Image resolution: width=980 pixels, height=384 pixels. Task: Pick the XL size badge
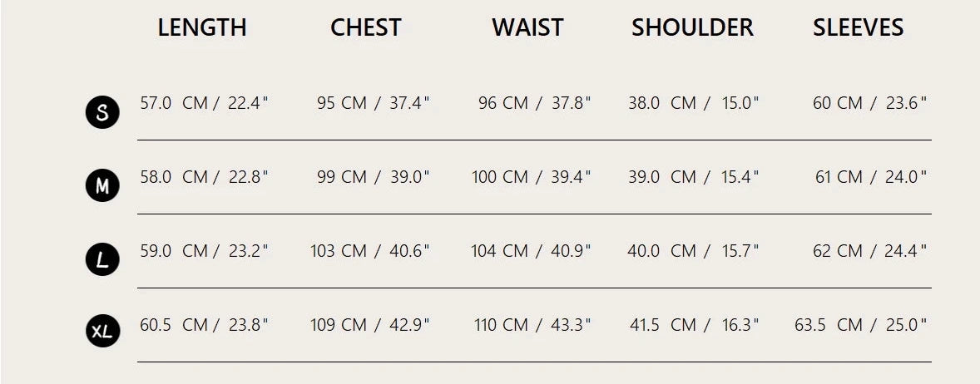102,333
